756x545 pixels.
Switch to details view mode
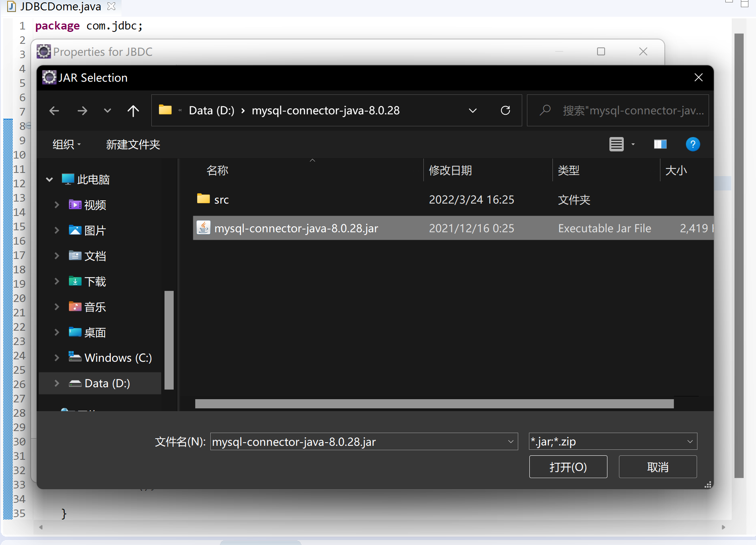tap(617, 144)
